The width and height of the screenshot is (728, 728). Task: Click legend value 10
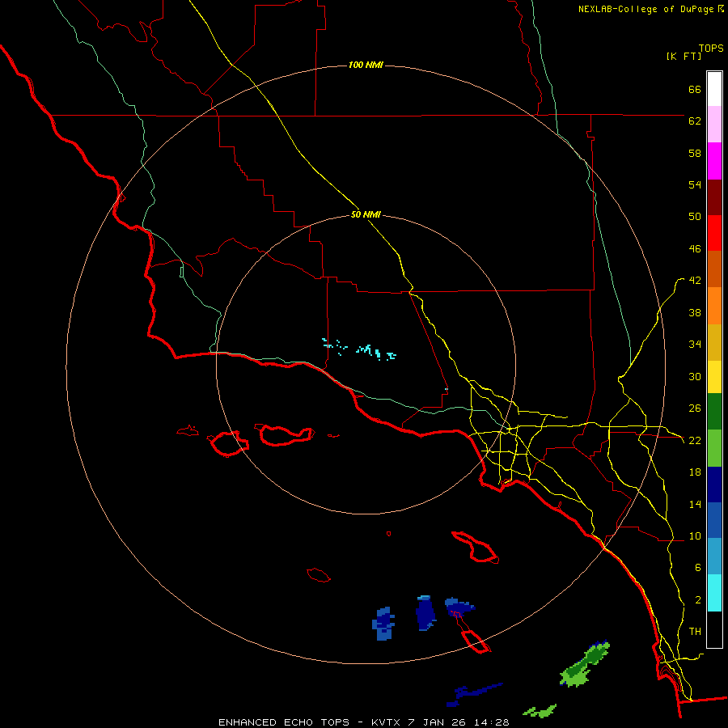(x=695, y=536)
